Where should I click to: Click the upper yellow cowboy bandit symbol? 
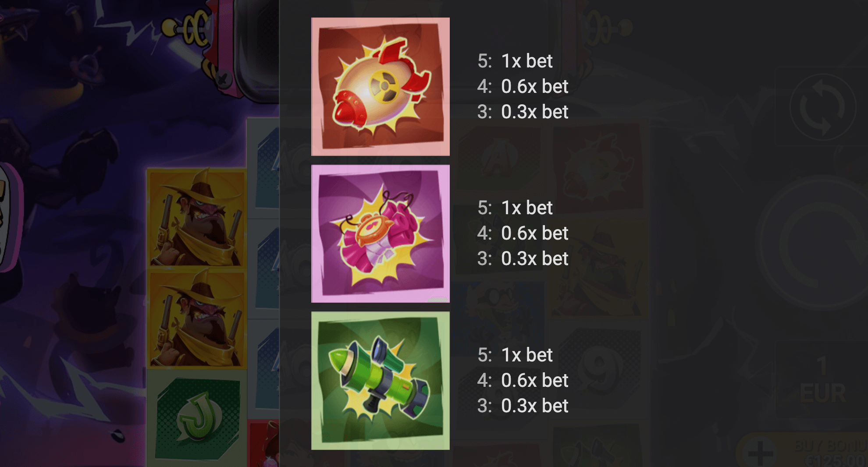click(x=196, y=218)
